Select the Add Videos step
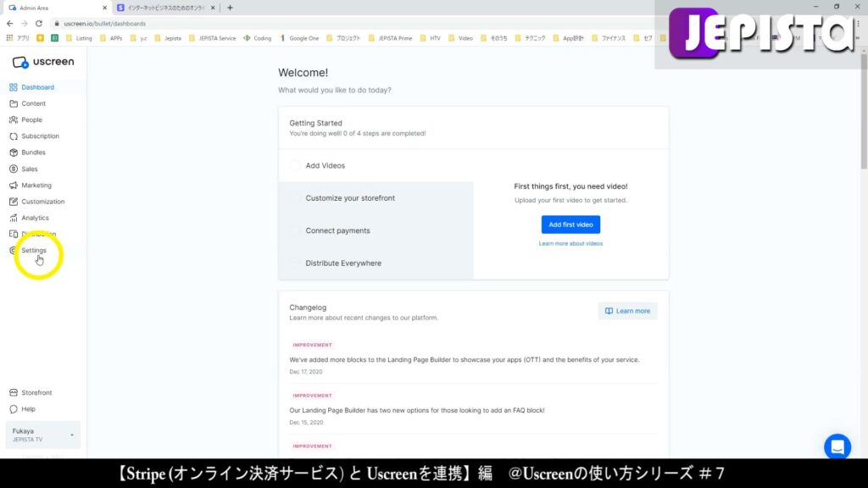This screenshot has width=868, height=488. coord(376,165)
